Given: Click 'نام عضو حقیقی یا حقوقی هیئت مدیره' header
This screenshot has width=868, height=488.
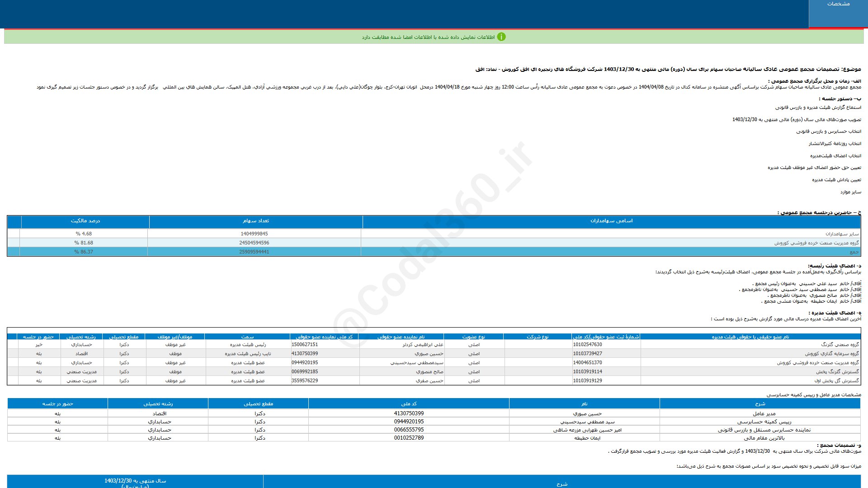Looking at the screenshot, I should coord(750,337).
